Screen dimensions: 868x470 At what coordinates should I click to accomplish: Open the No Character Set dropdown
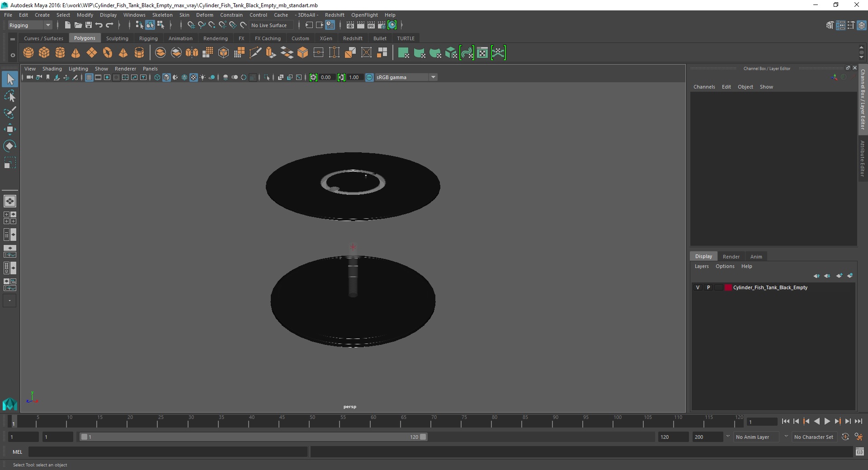pos(814,437)
